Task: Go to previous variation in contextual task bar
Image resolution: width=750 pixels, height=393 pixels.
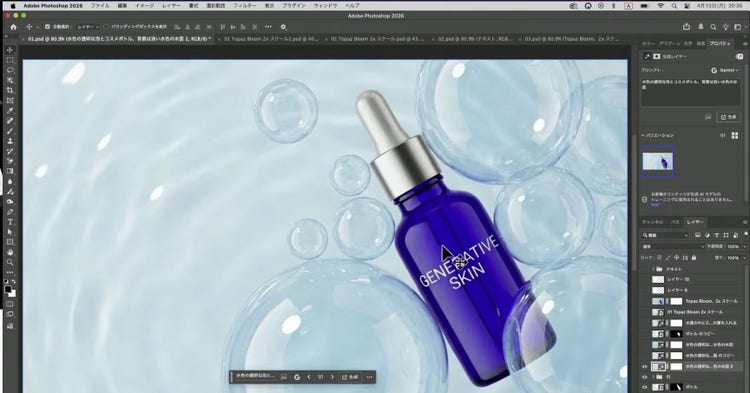Action: (x=309, y=377)
